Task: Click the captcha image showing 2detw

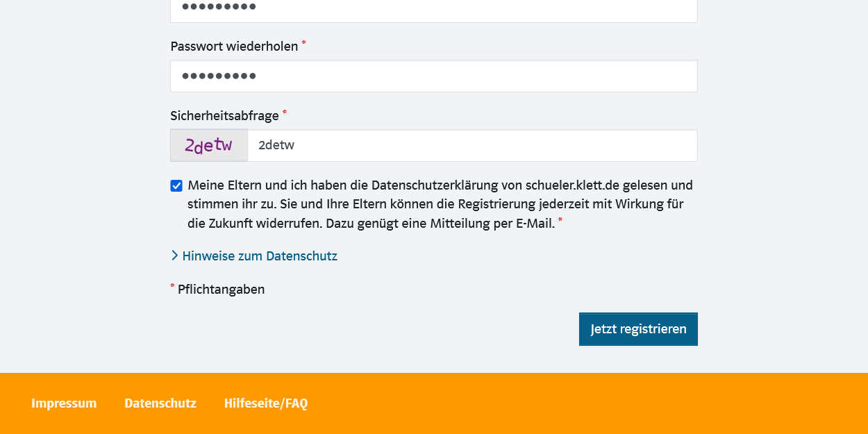Action: (x=209, y=145)
